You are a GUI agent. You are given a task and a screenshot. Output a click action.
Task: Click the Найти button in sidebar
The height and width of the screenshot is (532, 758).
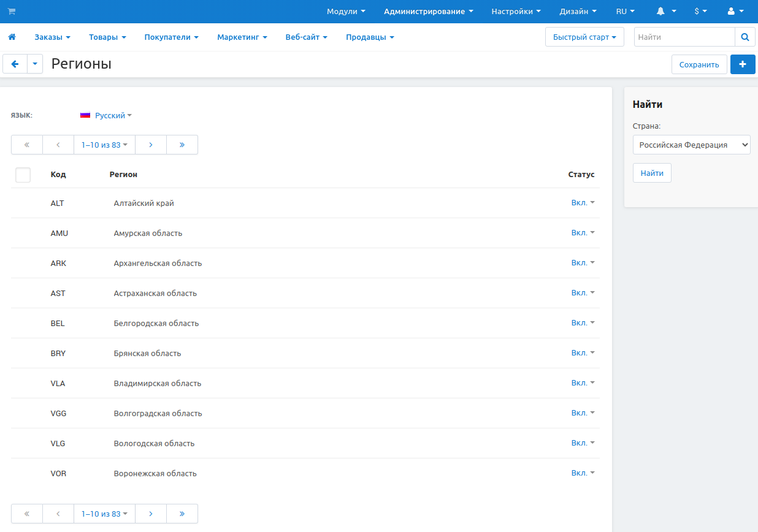(652, 173)
